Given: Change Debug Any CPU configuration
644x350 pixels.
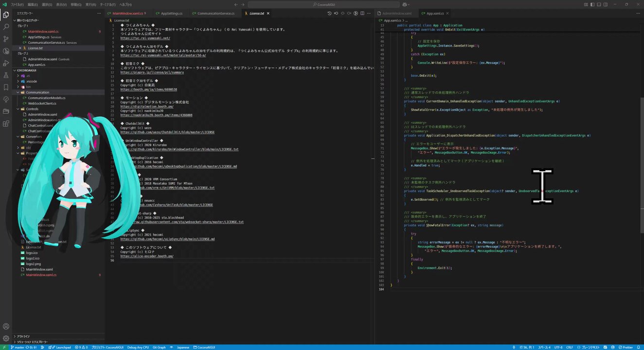Looking at the screenshot, I should pyautogui.click(x=138, y=347).
